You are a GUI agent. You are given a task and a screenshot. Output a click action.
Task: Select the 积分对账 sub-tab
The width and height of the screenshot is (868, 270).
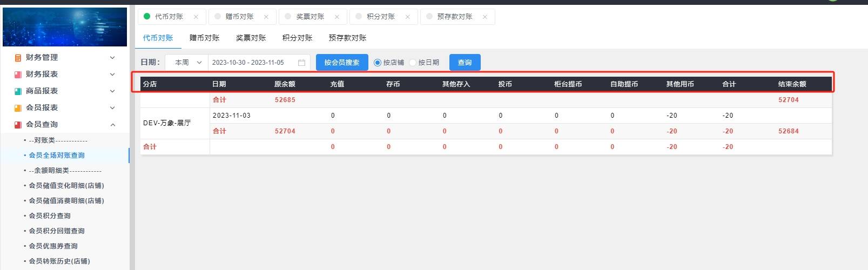[x=298, y=38]
